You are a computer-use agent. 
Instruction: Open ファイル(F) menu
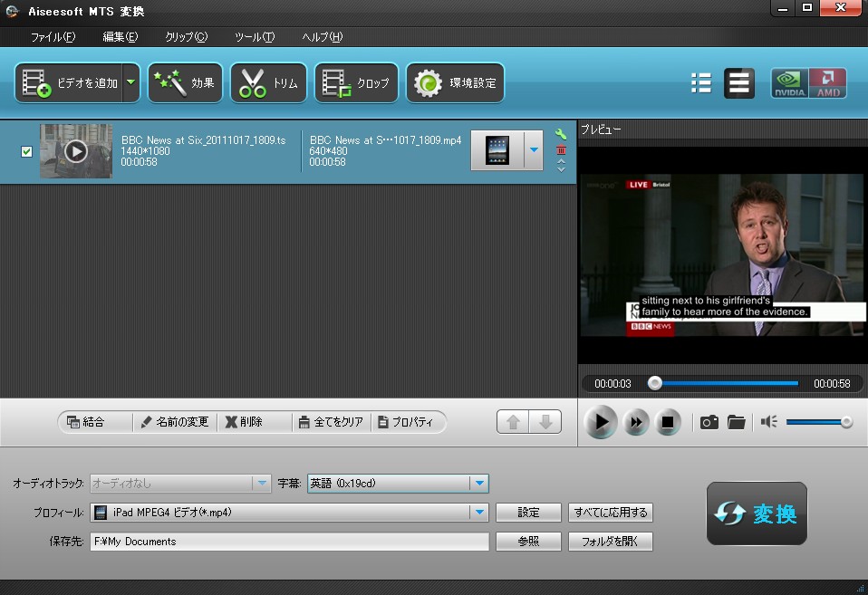(53, 37)
